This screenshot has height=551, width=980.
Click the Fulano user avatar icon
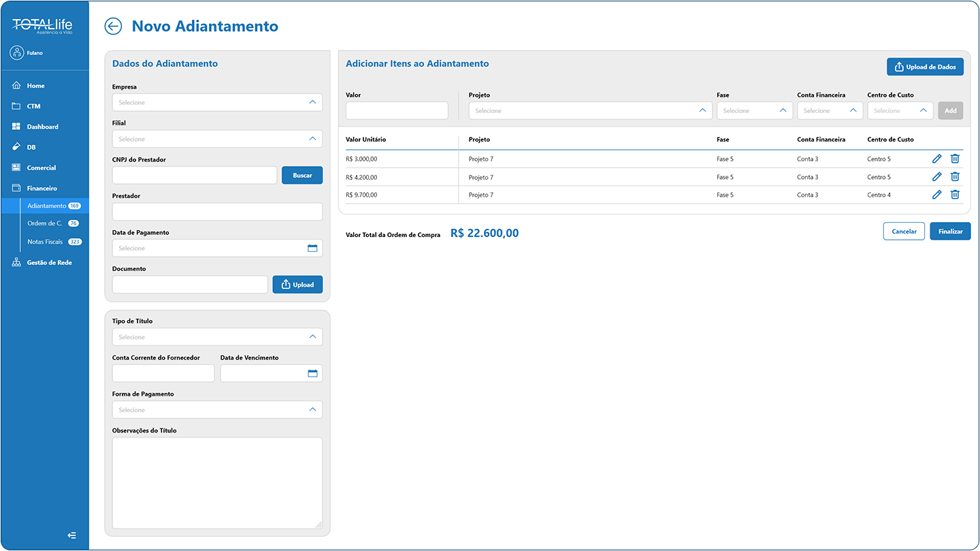(17, 53)
